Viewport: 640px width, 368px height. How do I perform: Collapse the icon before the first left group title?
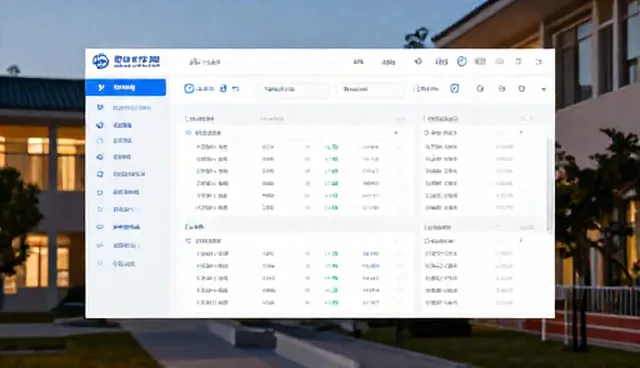point(188,133)
